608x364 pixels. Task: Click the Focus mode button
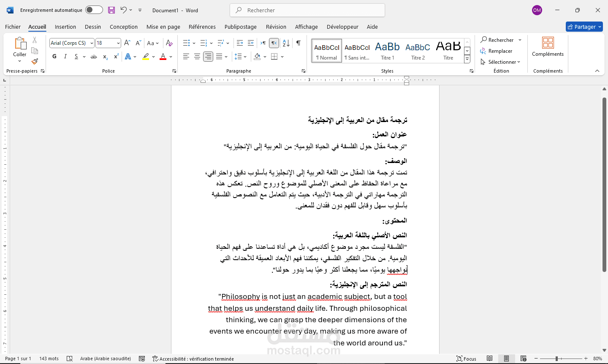click(x=466, y=359)
